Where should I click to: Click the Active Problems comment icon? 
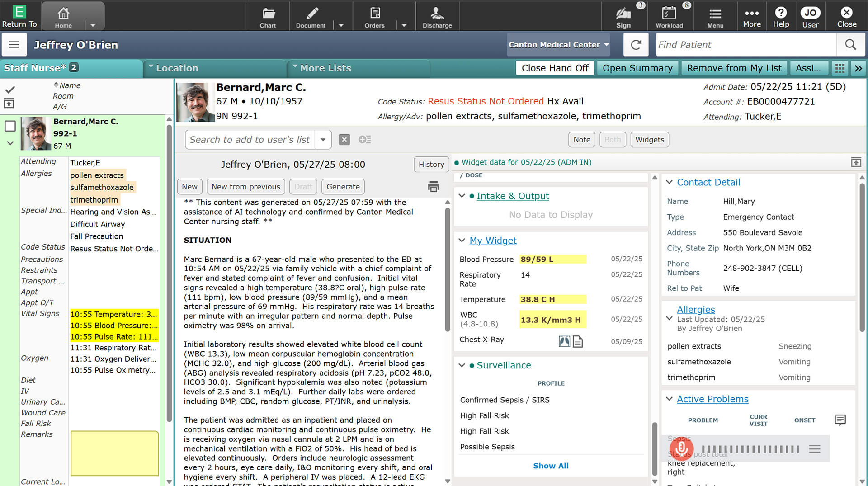(840, 420)
